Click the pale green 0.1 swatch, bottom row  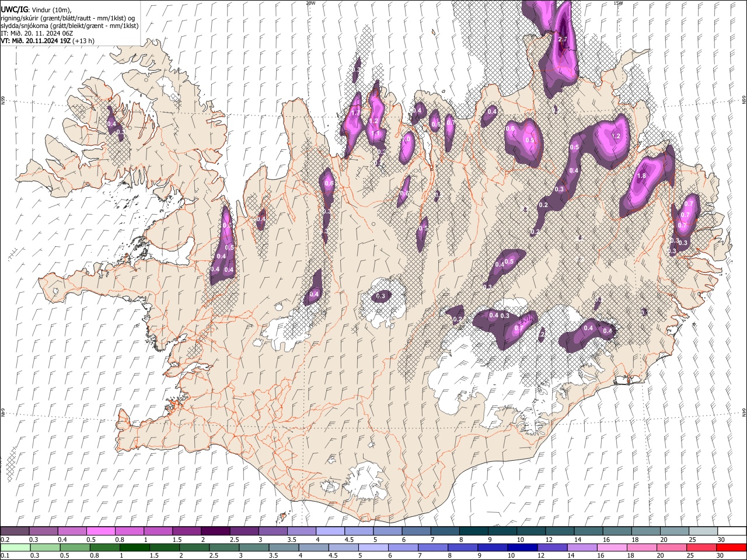pos(15,547)
